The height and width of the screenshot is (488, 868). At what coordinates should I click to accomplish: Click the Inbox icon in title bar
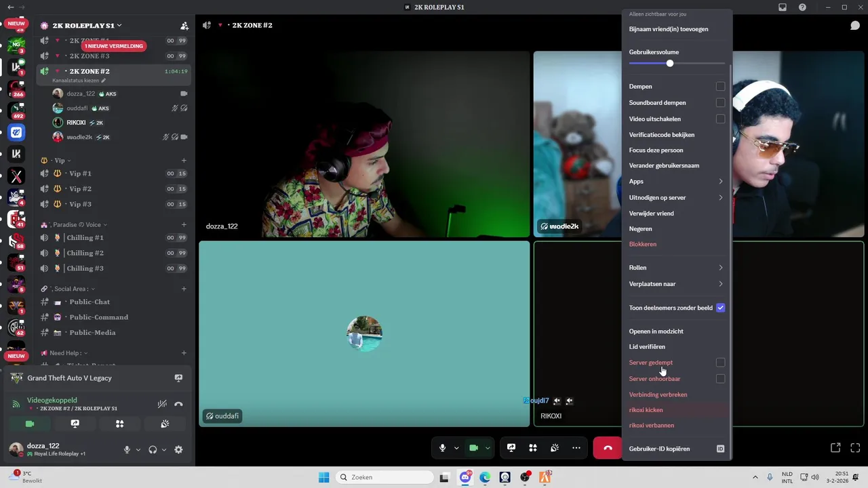tap(783, 7)
